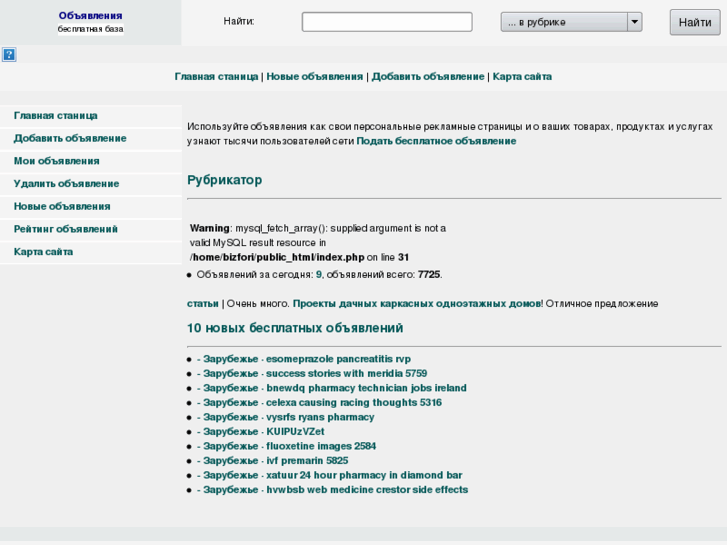Click the 'Рубрикатор' heading

pos(224,180)
